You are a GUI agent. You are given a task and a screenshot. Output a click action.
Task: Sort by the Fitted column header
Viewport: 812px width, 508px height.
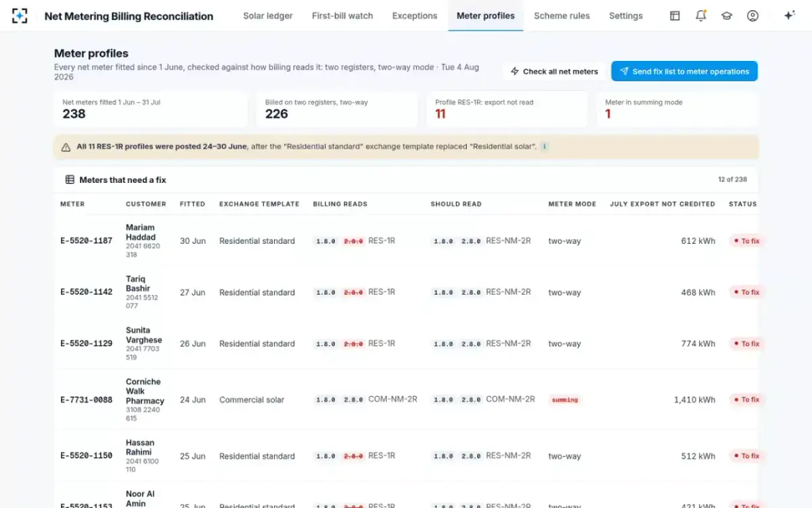coord(192,204)
